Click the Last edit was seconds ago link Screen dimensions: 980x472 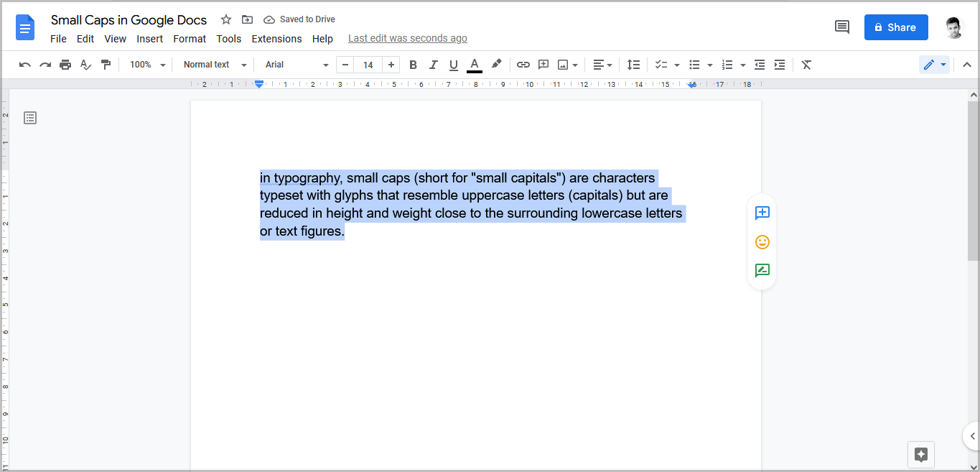(x=407, y=37)
